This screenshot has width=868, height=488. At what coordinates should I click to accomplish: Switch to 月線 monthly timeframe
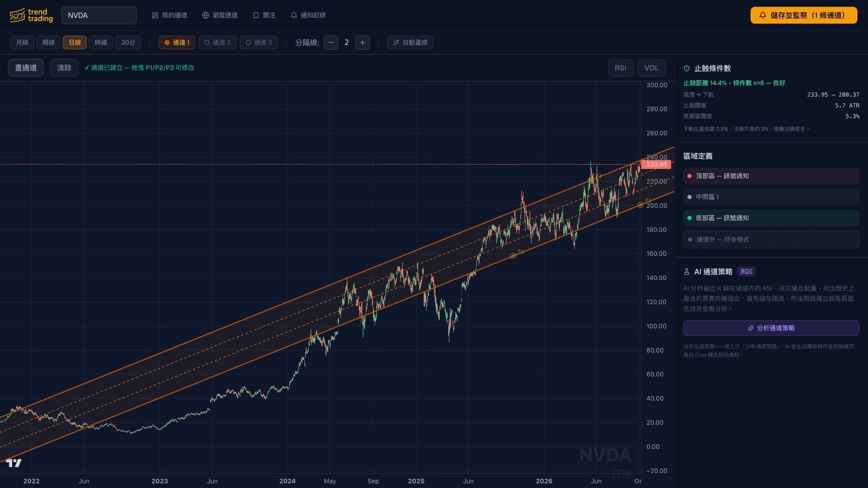tap(22, 42)
